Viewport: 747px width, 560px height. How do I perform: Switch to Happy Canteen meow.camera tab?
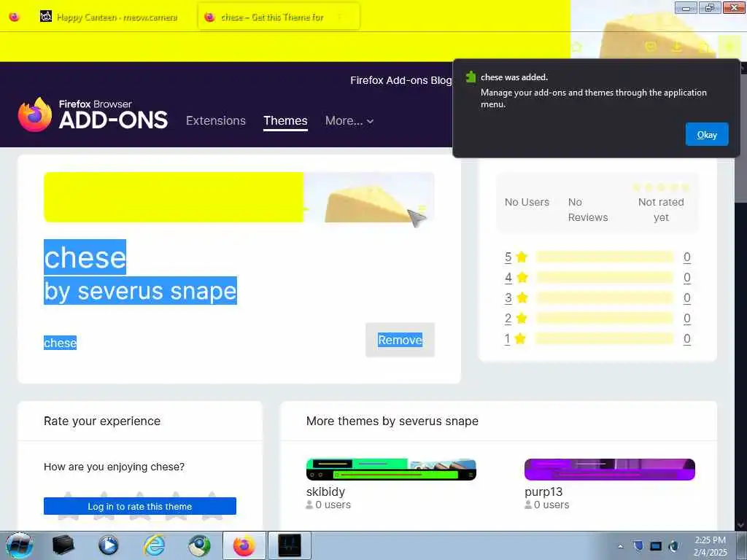[x=109, y=17]
